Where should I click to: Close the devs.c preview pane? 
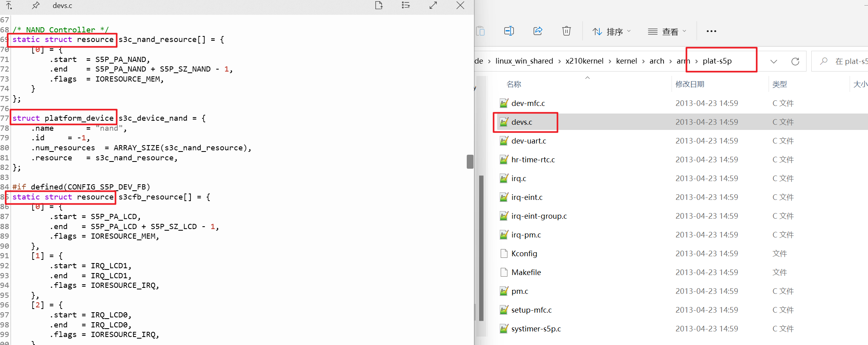coord(460,5)
